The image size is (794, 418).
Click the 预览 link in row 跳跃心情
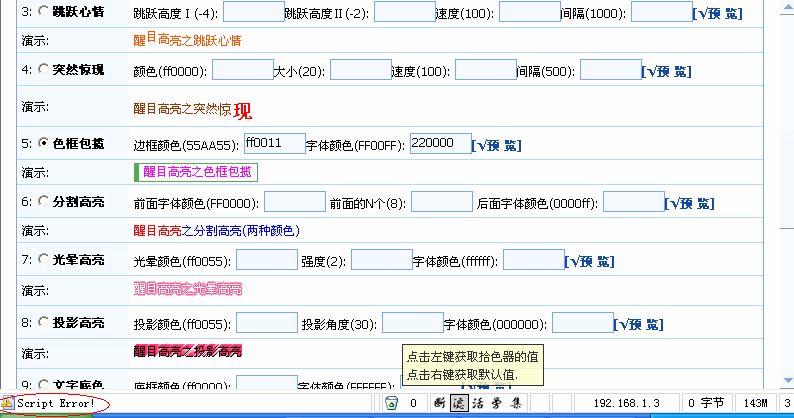[x=717, y=14]
